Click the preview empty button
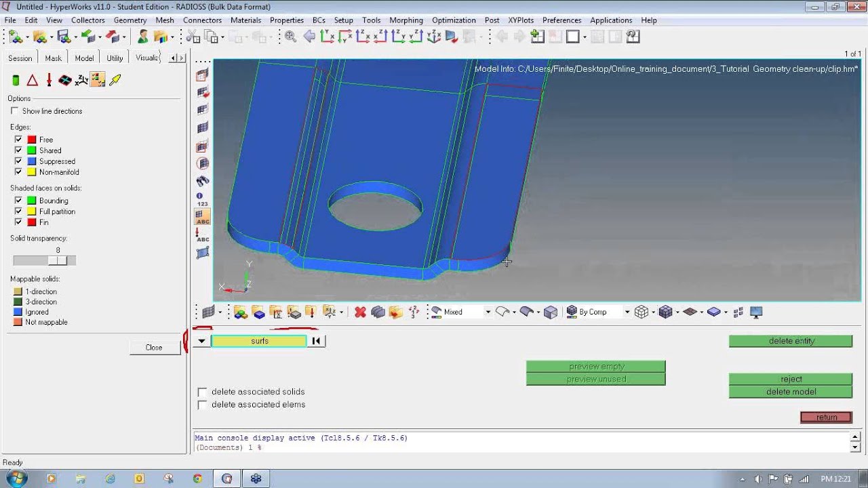Image resolution: width=868 pixels, height=488 pixels. 596,366
